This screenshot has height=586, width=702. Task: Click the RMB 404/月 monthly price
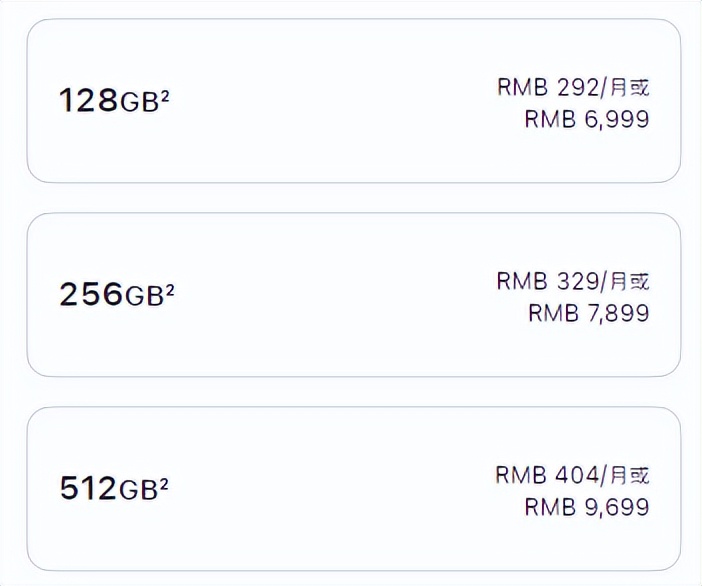[562, 475]
